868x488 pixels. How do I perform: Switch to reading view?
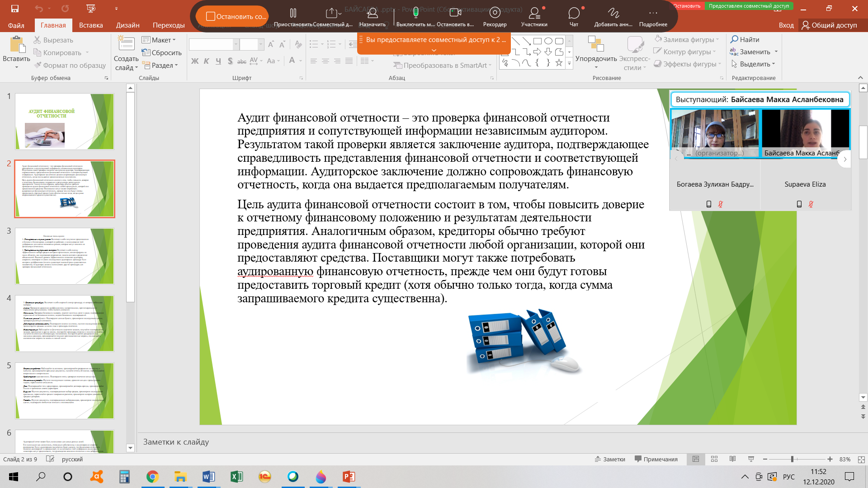(732, 459)
